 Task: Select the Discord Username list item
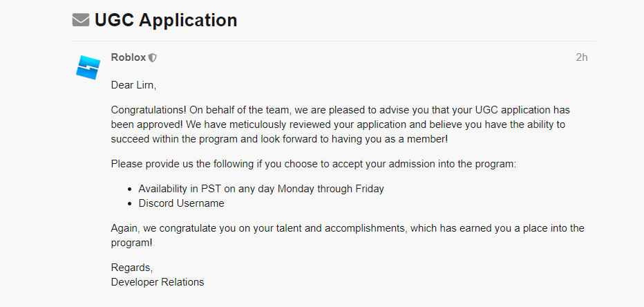[181, 203]
